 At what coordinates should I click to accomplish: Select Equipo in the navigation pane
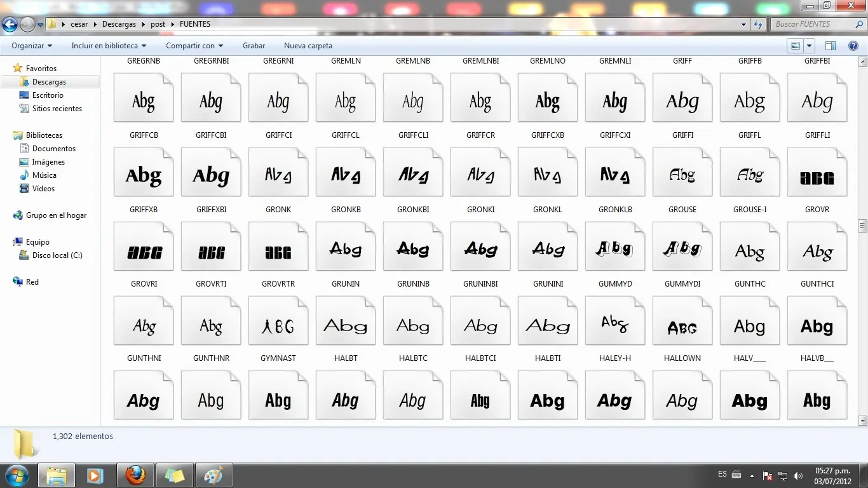coord(37,242)
